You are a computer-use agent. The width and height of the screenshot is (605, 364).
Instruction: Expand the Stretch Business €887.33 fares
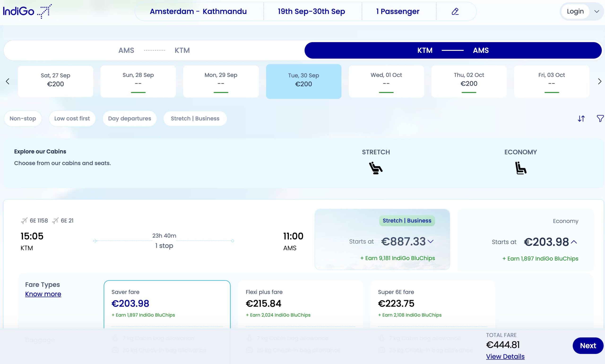(x=431, y=241)
